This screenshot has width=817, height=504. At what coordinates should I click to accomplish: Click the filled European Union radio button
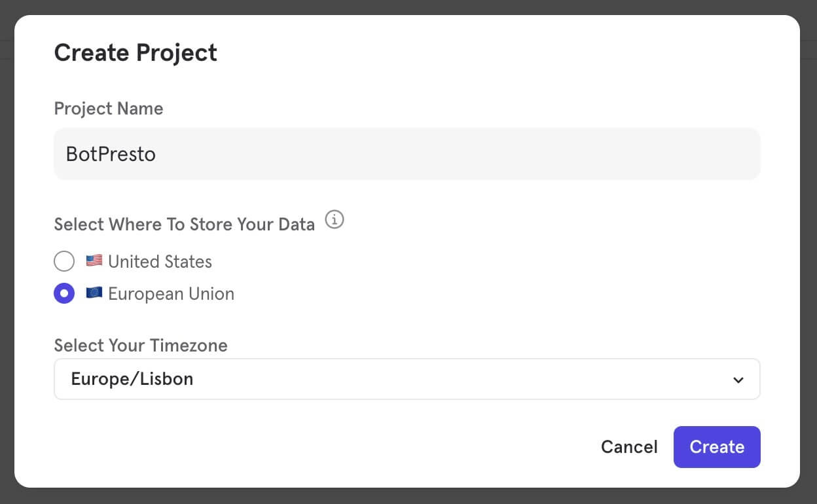point(64,293)
